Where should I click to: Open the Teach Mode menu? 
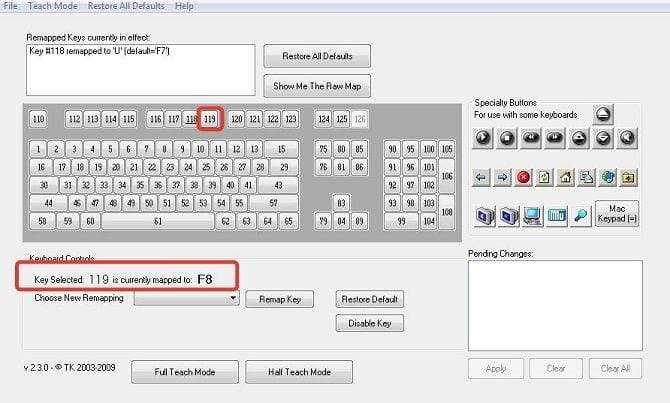tap(52, 6)
